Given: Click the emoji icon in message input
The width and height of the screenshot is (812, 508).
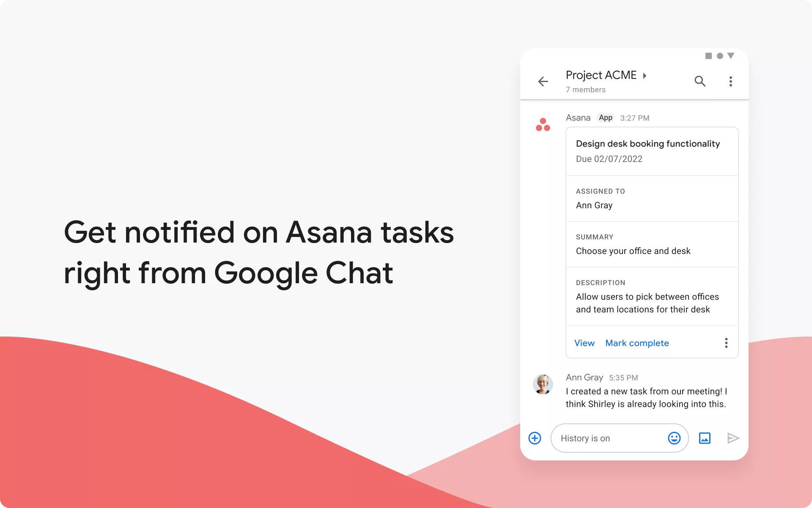Looking at the screenshot, I should tap(675, 438).
